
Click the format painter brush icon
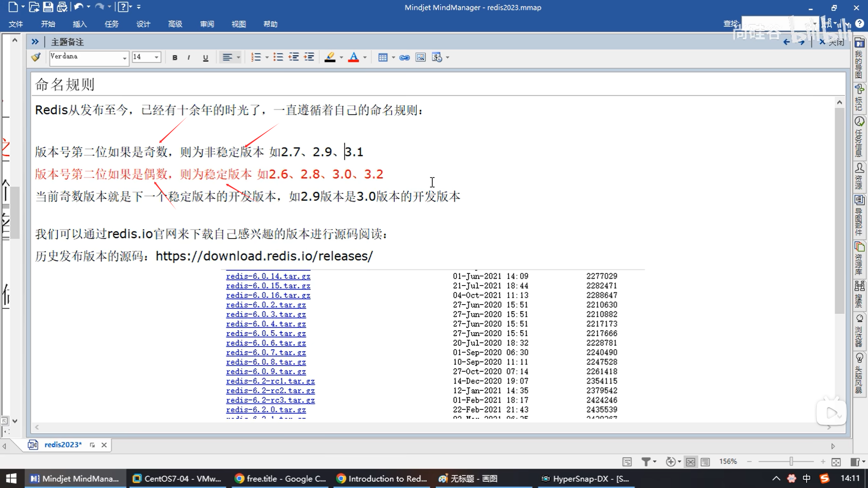(x=36, y=57)
